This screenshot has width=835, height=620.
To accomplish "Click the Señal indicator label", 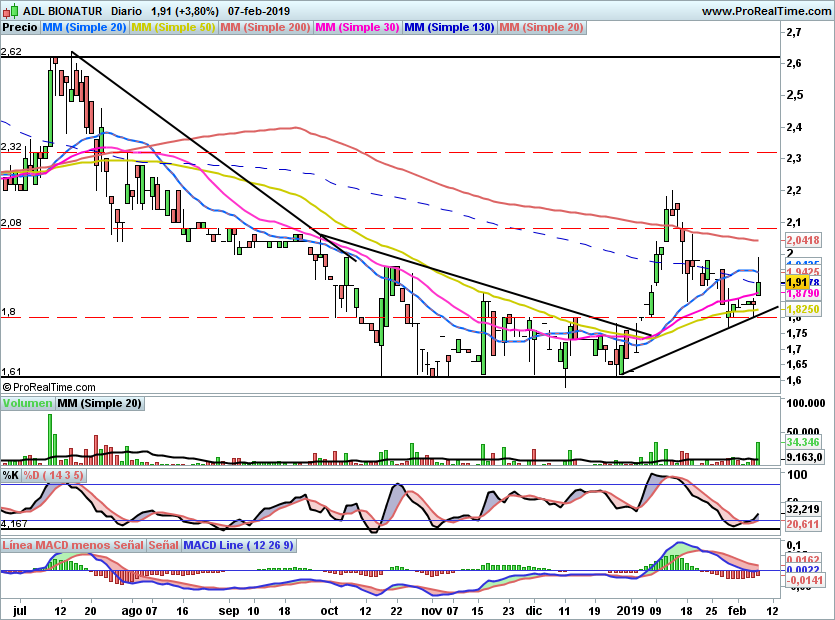I will coord(164,546).
